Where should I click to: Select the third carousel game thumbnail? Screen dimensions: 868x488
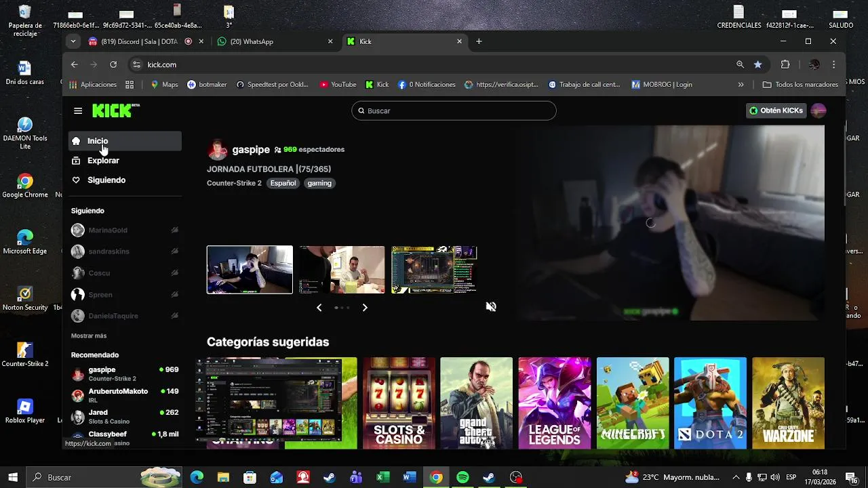coord(434,270)
